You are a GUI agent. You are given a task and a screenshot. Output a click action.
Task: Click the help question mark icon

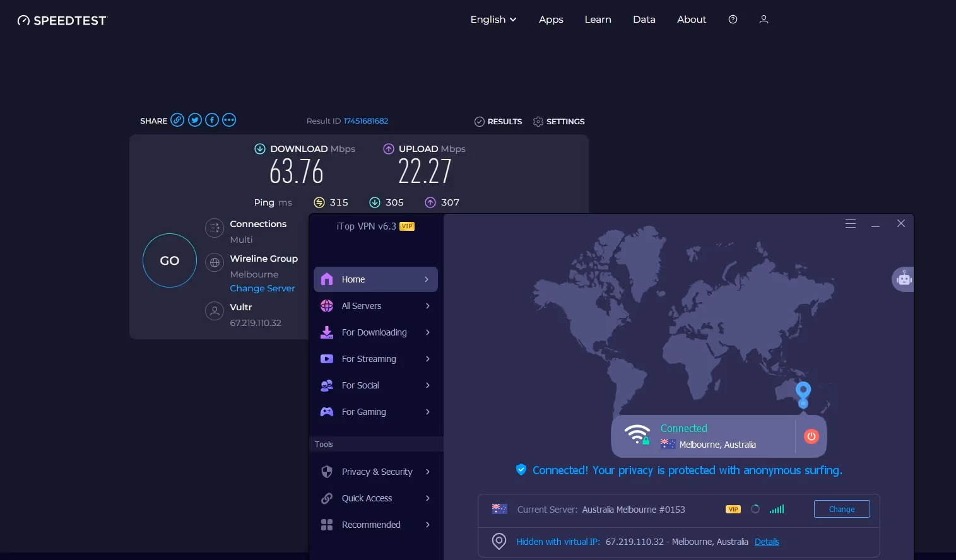tap(733, 20)
